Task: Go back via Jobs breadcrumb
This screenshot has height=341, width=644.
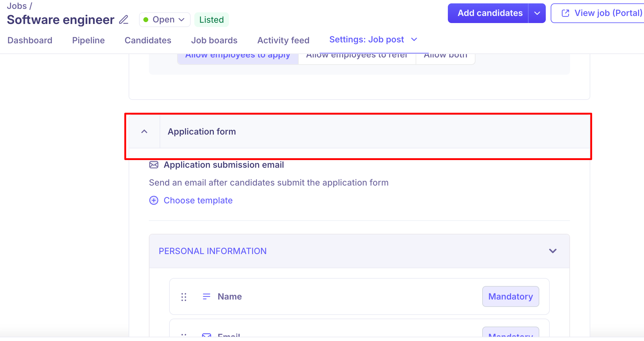Action: coord(17,6)
